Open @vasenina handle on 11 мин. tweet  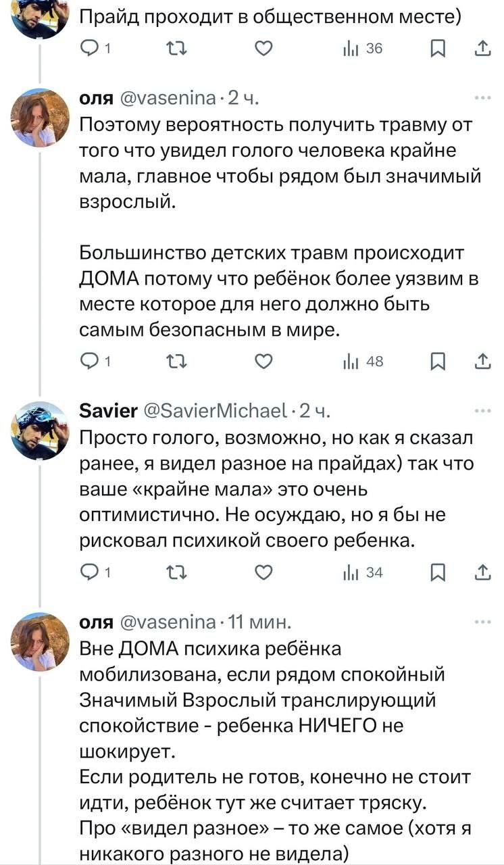[x=168, y=621]
